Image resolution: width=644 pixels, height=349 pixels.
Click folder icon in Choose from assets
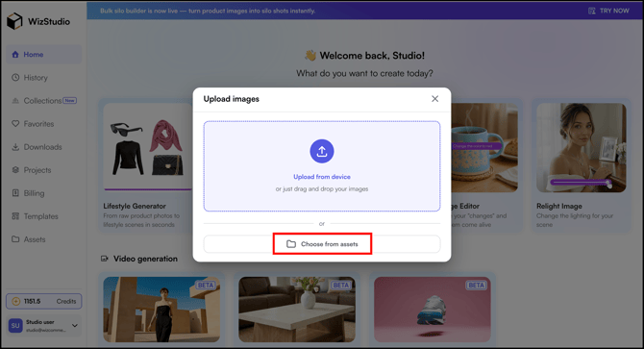coord(291,244)
